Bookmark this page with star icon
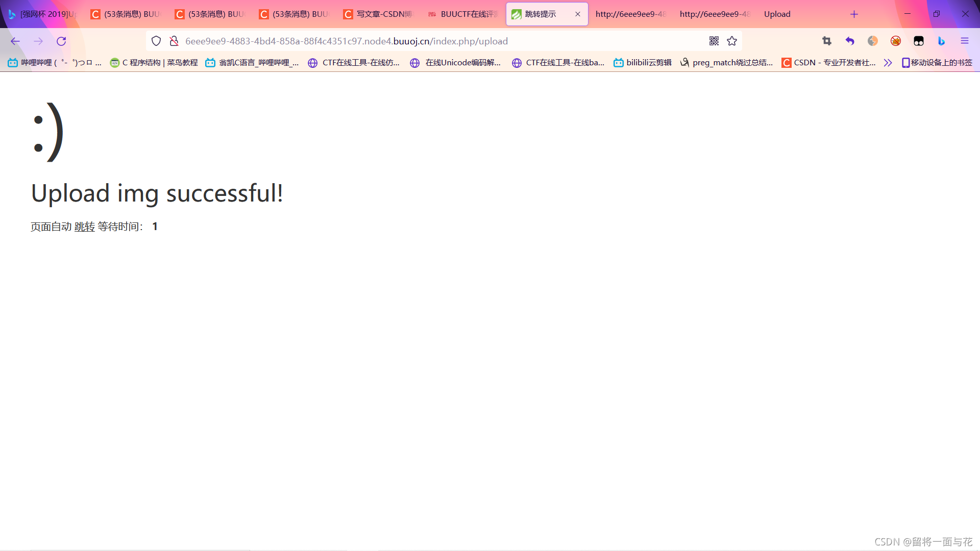The height and width of the screenshot is (551, 980). (x=732, y=41)
